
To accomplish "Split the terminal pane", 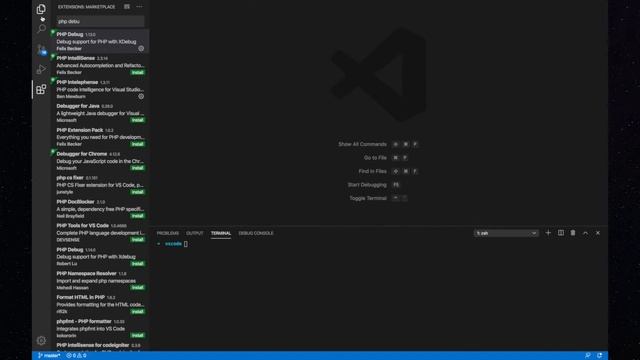I will (561, 233).
